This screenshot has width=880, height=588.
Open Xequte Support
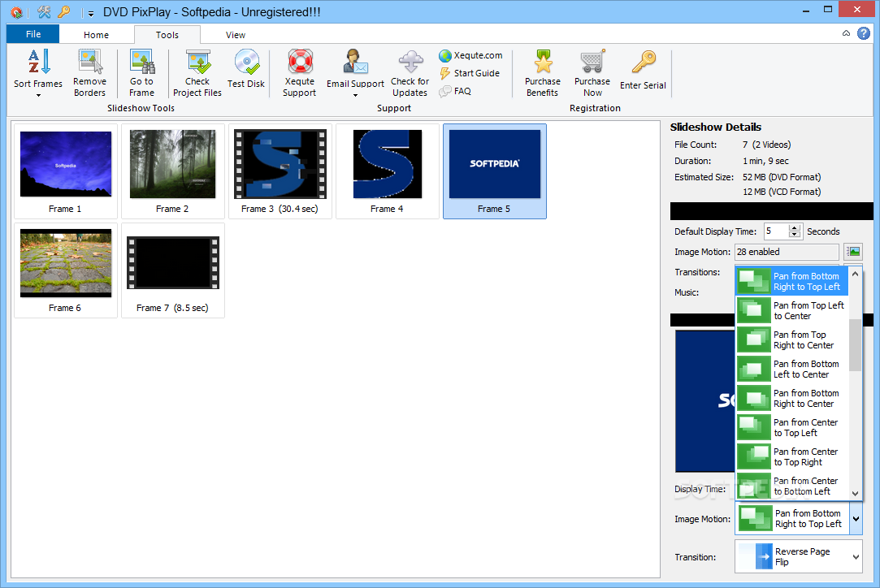click(x=299, y=73)
